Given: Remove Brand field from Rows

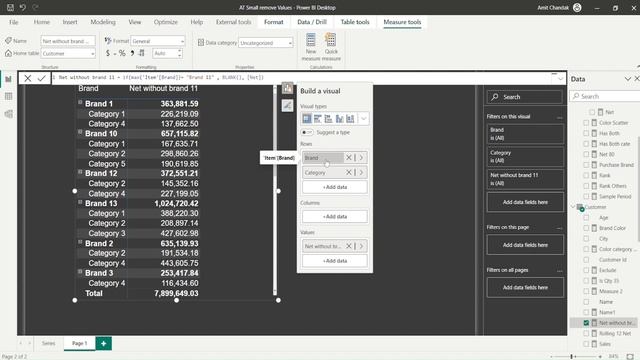Looking at the screenshot, I should click(x=349, y=158).
